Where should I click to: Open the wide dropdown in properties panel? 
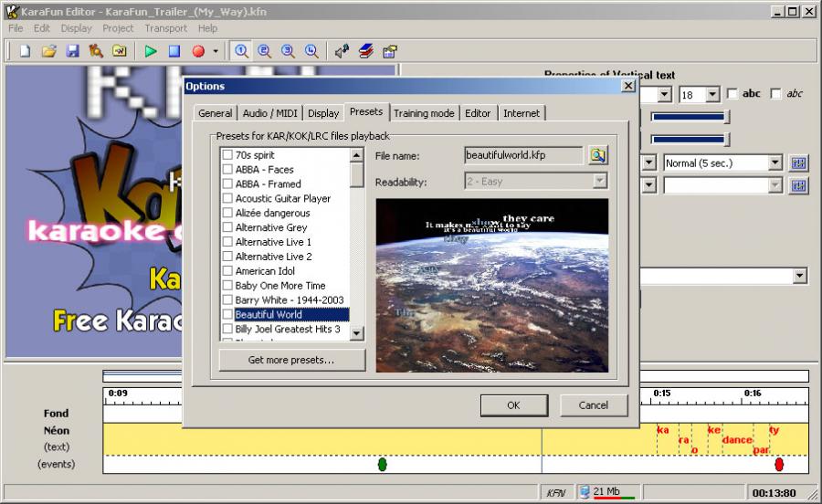coord(799,276)
